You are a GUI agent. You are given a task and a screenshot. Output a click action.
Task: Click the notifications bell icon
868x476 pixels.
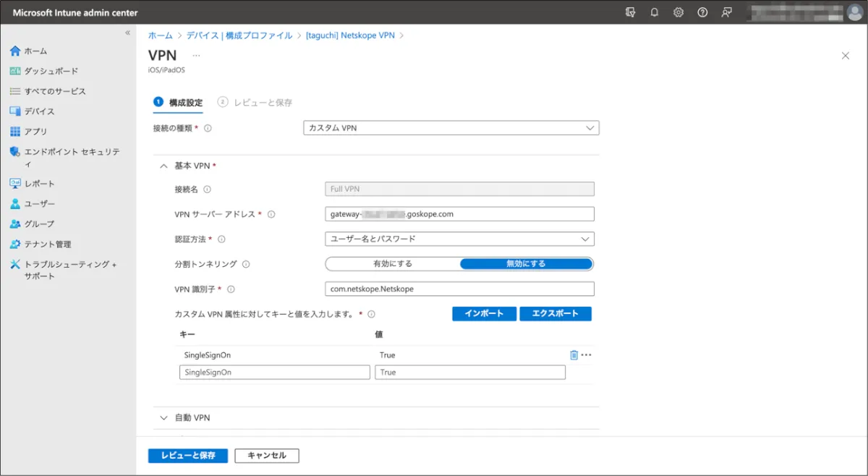[x=655, y=12]
